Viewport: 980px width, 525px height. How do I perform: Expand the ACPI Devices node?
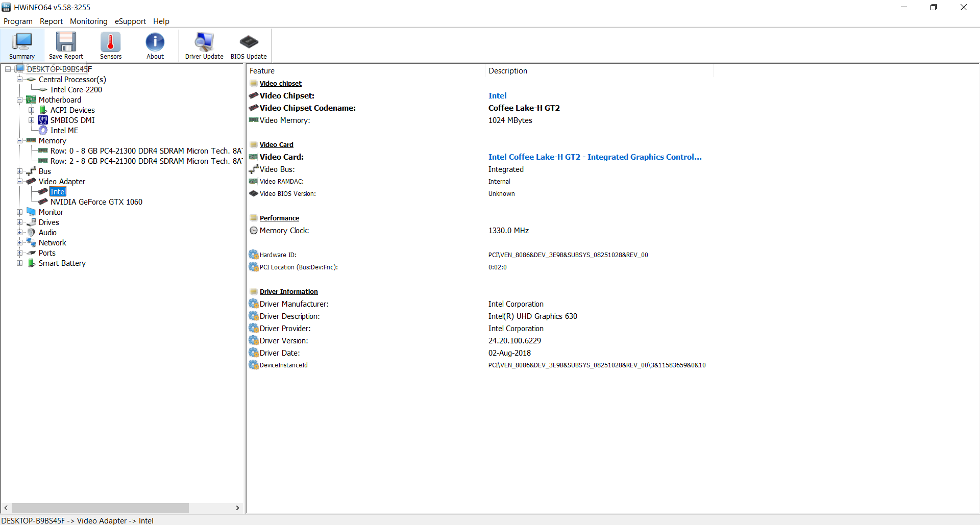(32, 110)
